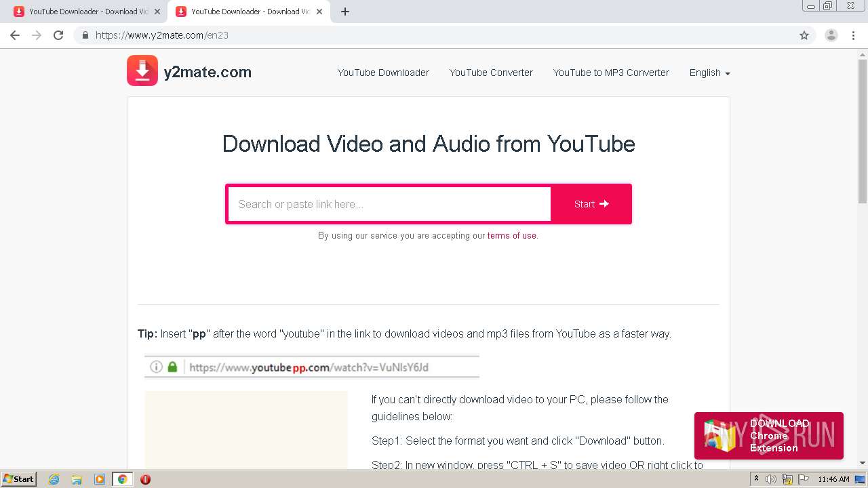Open media player taskbar icon

[x=100, y=479]
